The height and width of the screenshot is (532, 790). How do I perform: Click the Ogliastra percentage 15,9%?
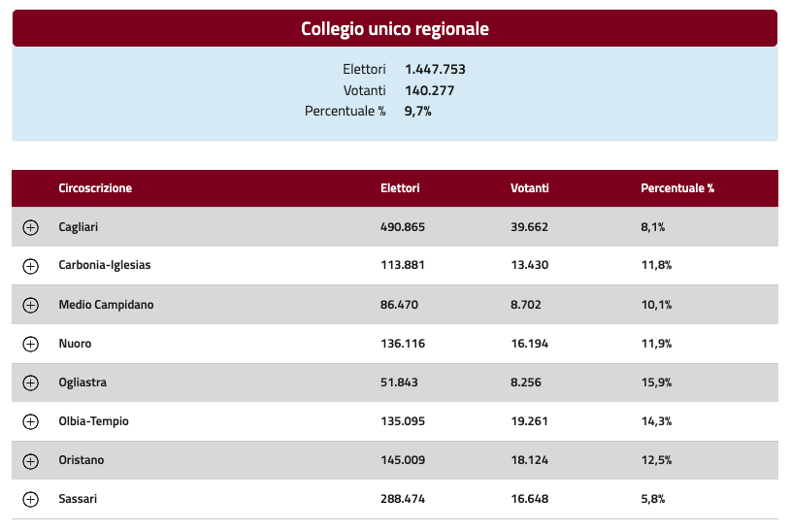point(656,382)
